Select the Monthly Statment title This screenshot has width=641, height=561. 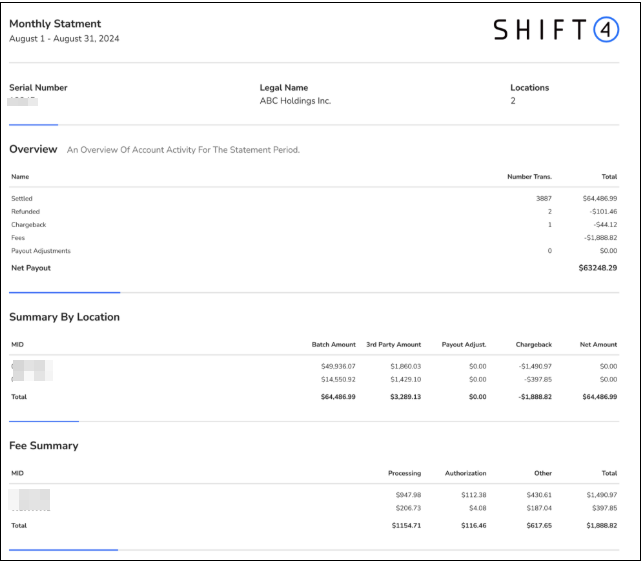coord(55,24)
